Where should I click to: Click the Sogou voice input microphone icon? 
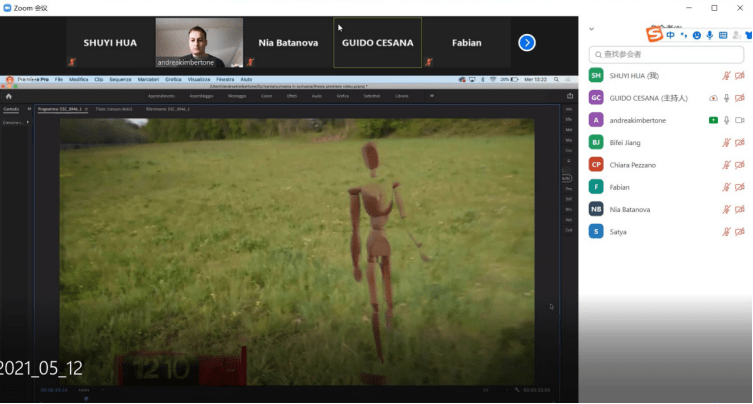coord(710,35)
